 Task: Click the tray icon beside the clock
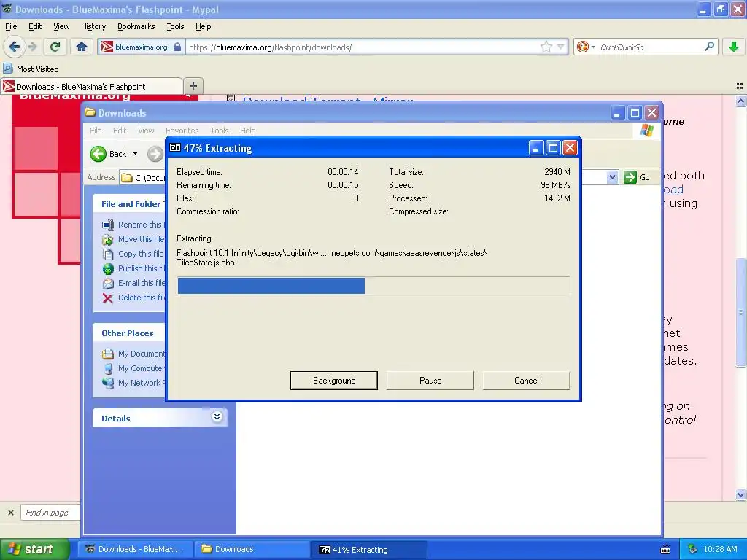point(693,549)
